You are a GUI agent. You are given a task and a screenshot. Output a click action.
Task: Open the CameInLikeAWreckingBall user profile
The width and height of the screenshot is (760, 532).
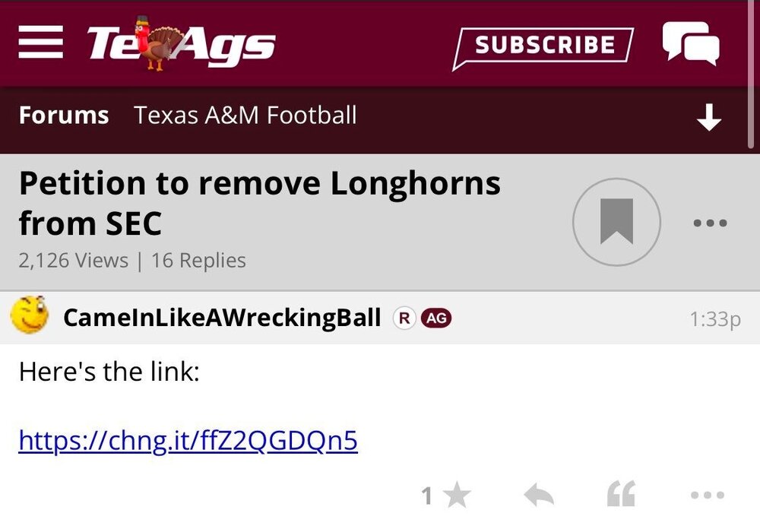222,318
